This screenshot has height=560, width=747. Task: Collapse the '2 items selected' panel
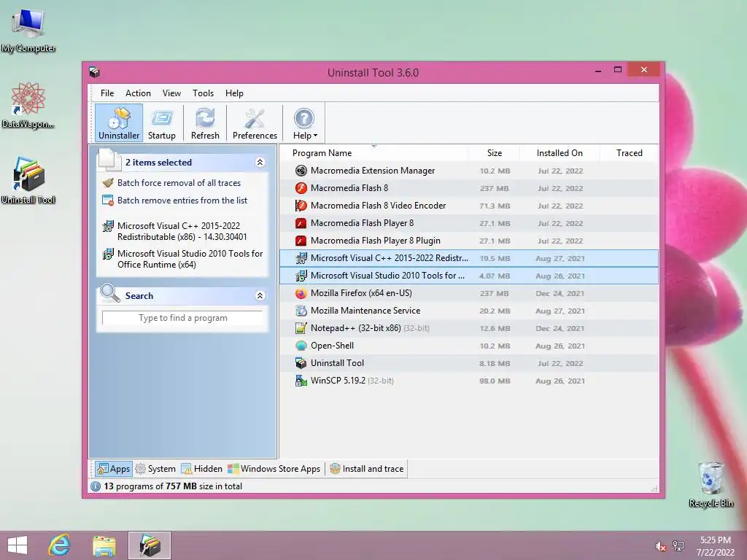pyautogui.click(x=260, y=163)
